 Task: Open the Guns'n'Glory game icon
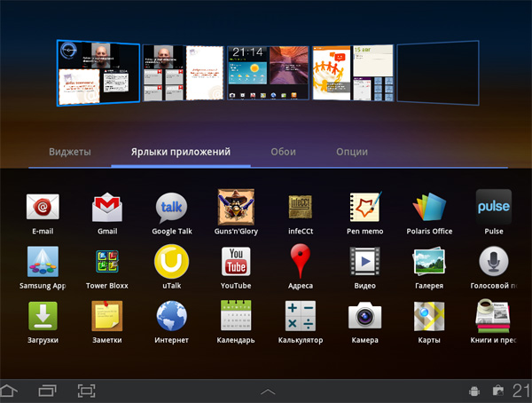tap(236, 209)
